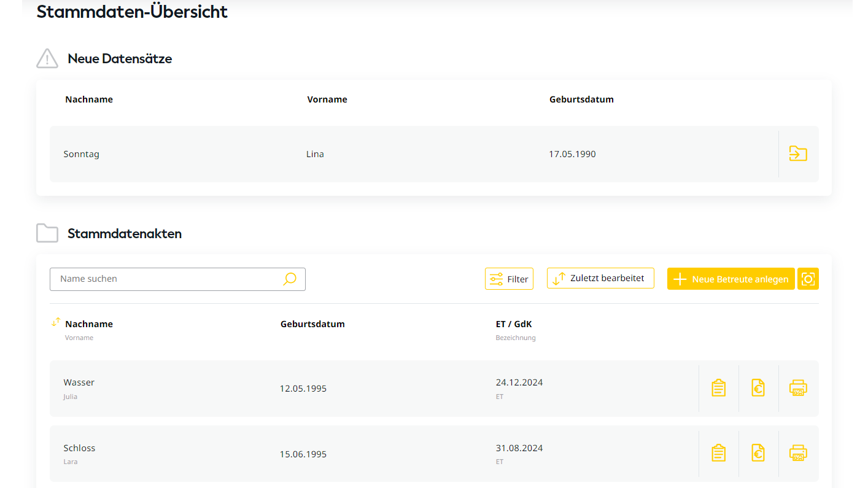Viewport: 868px width, 488px height.
Task: Click the Stammdatenakten folder icon
Action: pyautogui.click(x=47, y=233)
